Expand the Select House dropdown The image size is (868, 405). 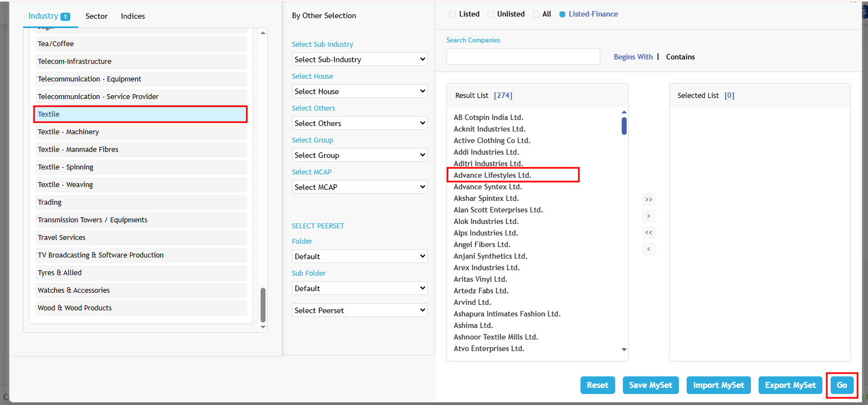[360, 91]
